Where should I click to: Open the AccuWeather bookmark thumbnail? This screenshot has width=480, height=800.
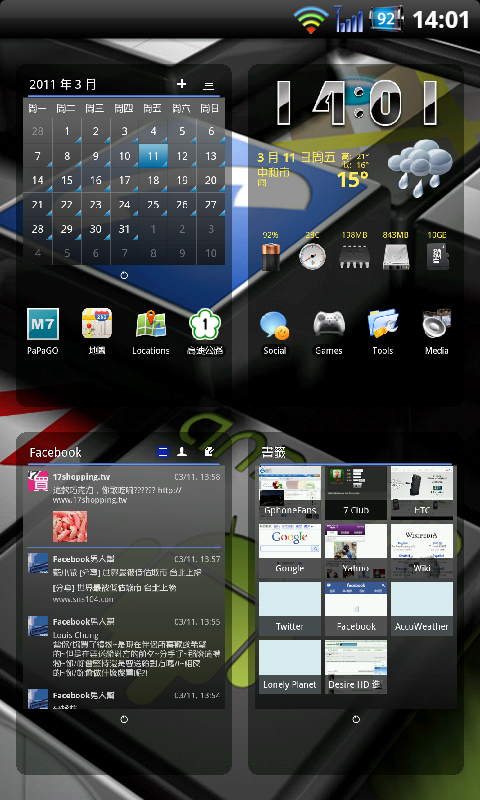click(422, 608)
